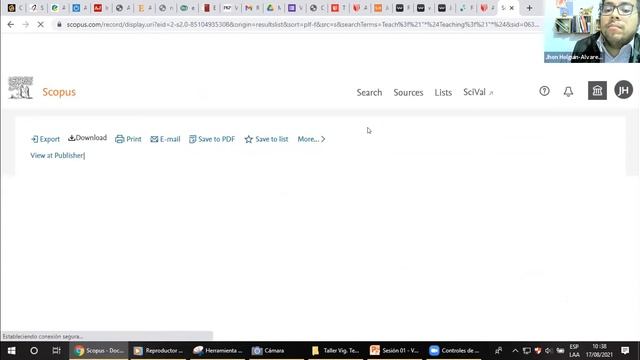This screenshot has width=640, height=360.
Task: Go to the Sources page
Action: [408, 93]
